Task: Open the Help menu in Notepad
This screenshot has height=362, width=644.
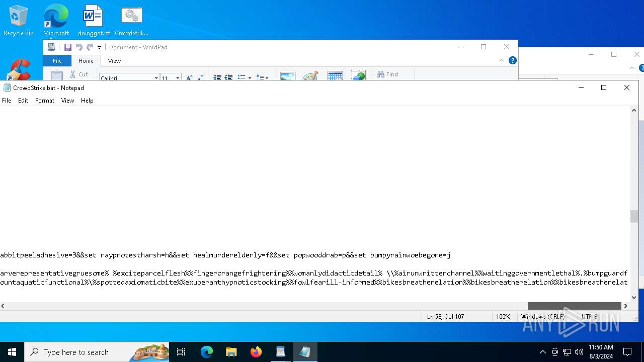Action: coord(87,101)
